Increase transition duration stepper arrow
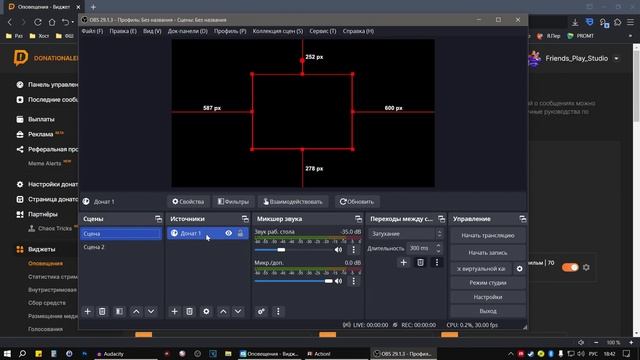Image resolution: width=640 pixels, height=360 pixels. click(x=438, y=246)
